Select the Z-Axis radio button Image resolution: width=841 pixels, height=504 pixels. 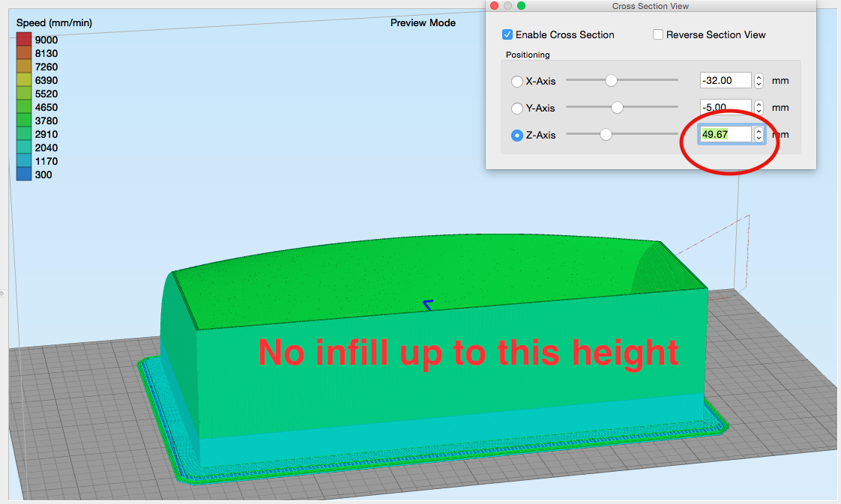[x=517, y=136]
